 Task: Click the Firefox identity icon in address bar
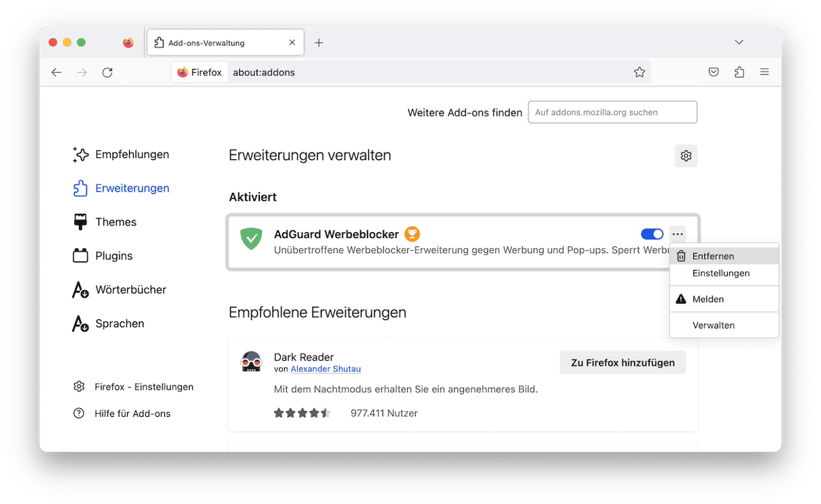[182, 72]
